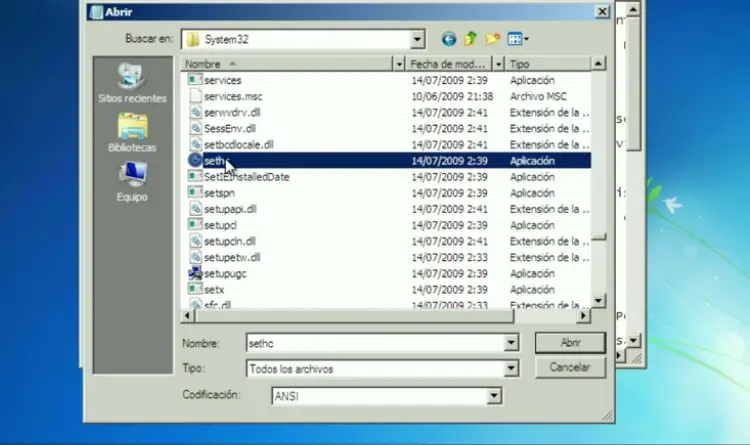The height and width of the screenshot is (445, 750).
Task: Click the setupcln.dll file icon
Action: pyautogui.click(x=195, y=241)
